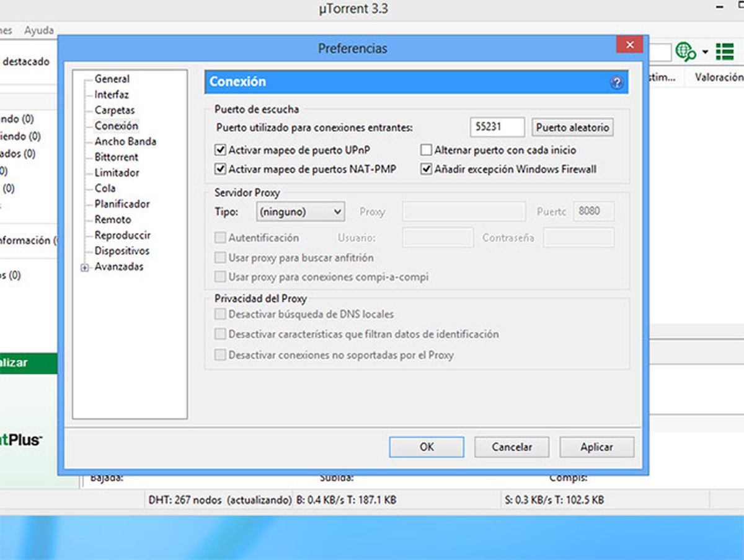Disable 'Activar mapeo de puerto UPnP'
Image resolution: width=744 pixels, height=560 pixels.
pos(221,150)
